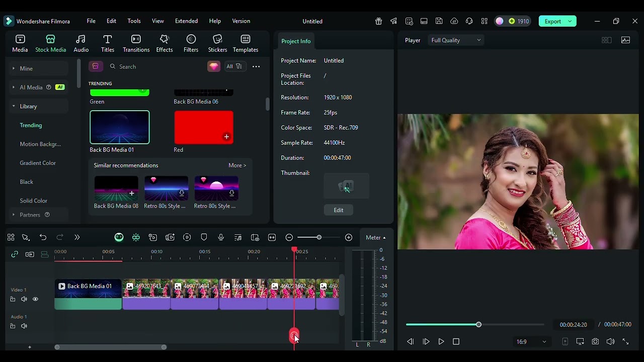This screenshot has height=362, width=644.
Task: Click the Project Info tab
Action: coord(296,41)
